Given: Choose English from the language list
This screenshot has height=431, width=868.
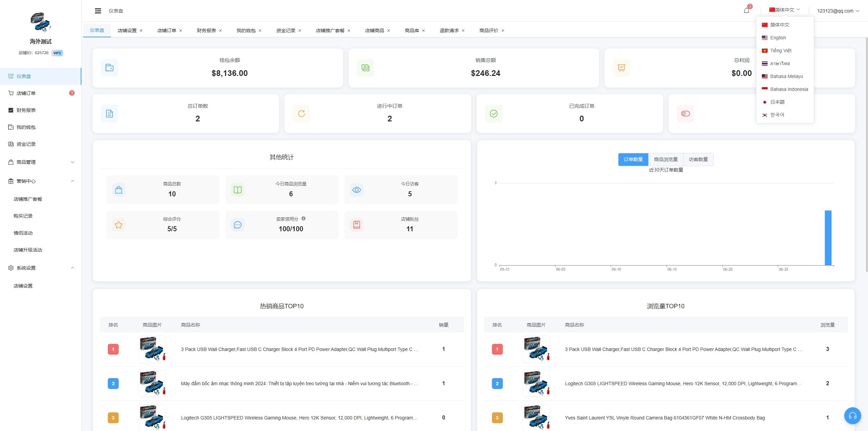Looking at the screenshot, I should point(778,38).
